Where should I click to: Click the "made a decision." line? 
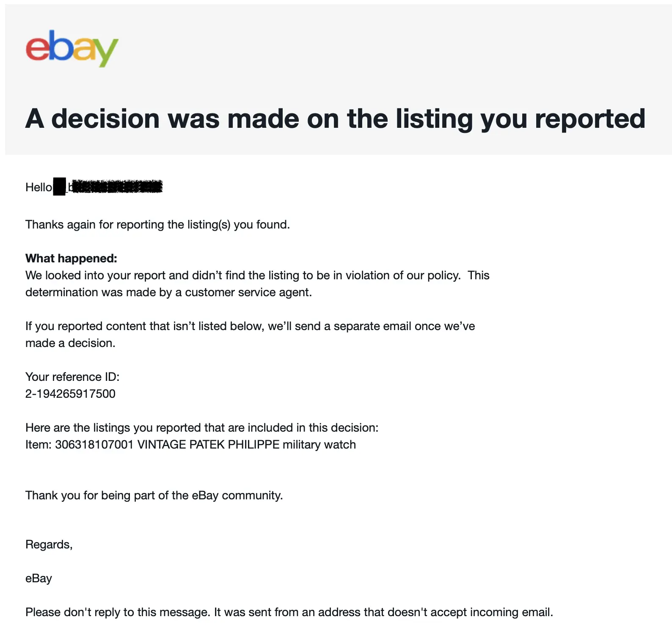point(70,343)
